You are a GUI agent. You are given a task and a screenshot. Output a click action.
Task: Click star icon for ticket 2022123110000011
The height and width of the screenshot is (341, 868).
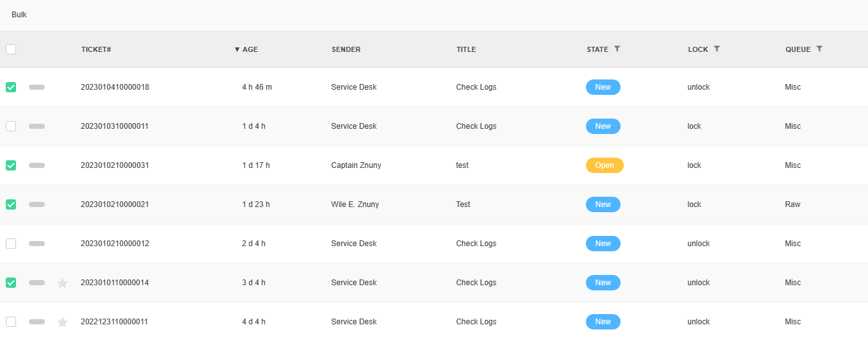click(62, 322)
